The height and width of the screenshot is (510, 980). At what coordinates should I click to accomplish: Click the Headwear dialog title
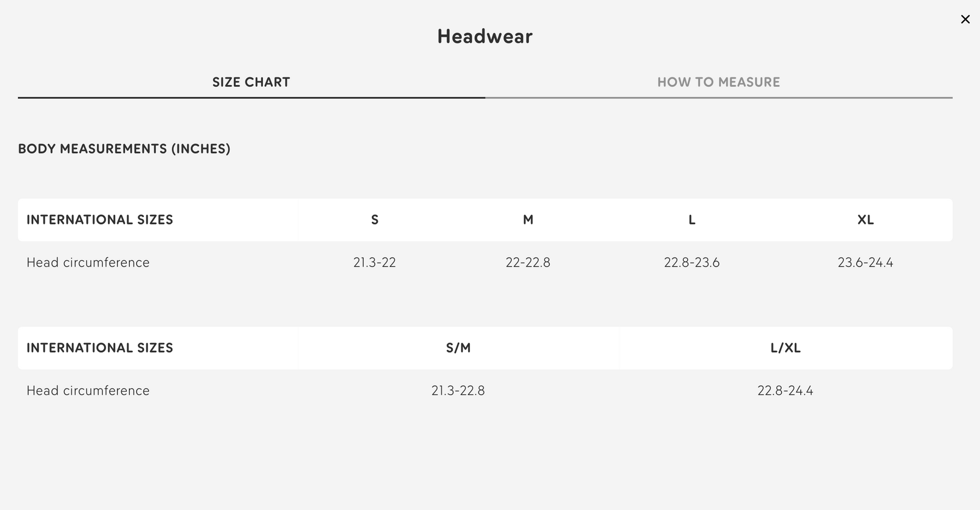coord(485,37)
